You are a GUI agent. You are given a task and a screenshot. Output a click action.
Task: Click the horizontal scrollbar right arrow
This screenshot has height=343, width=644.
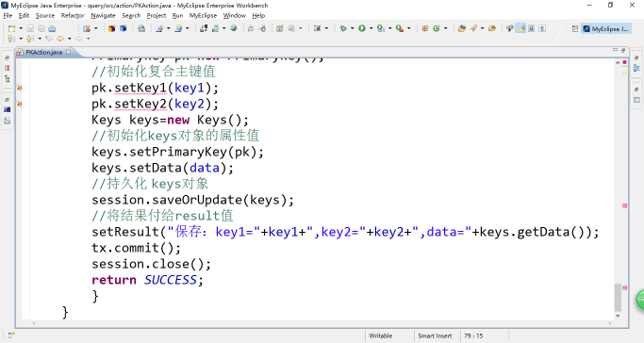coord(610,323)
